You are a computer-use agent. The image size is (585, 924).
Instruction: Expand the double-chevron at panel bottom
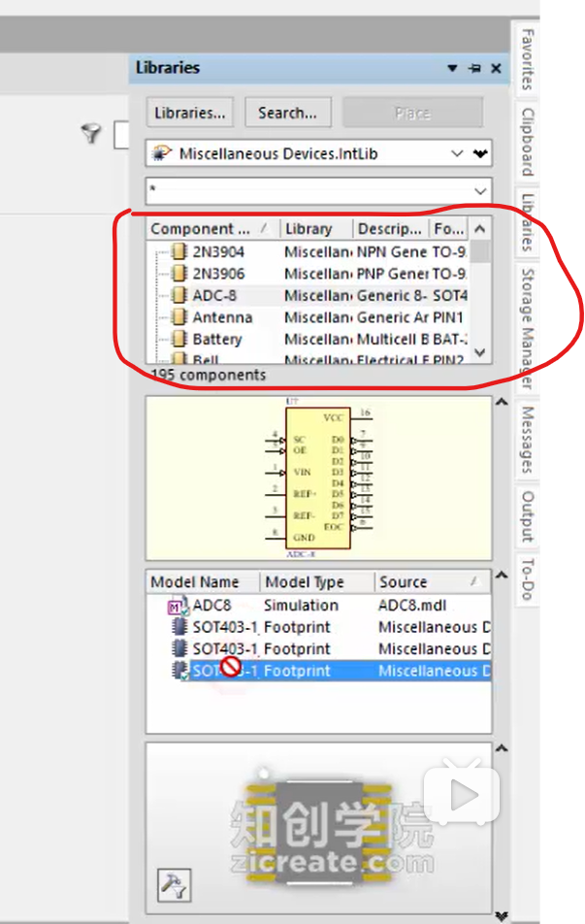502,916
